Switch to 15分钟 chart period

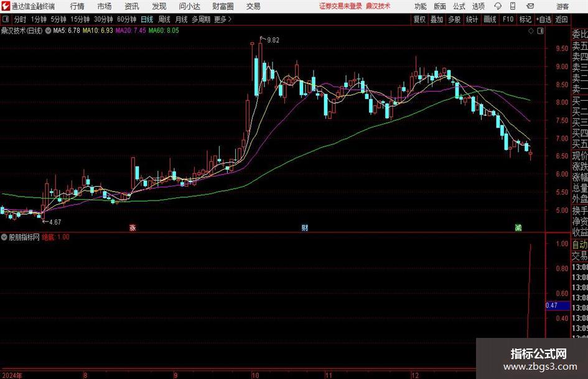pos(80,19)
